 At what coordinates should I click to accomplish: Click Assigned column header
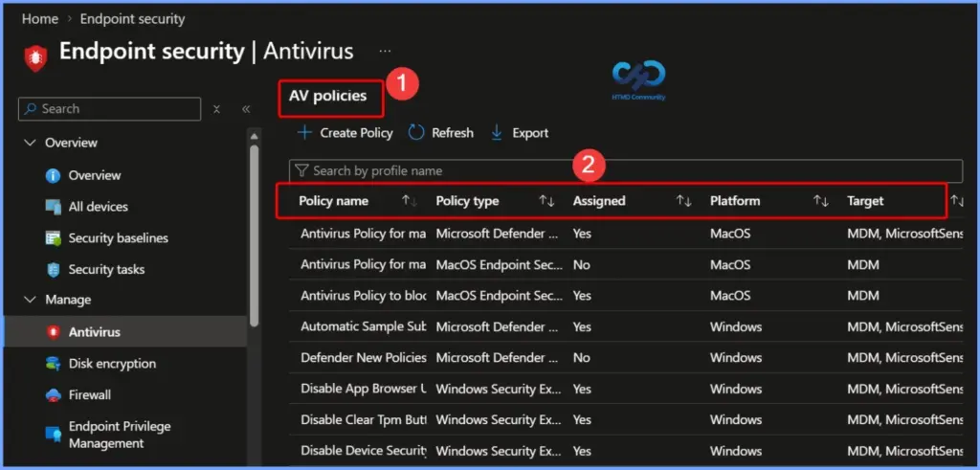point(599,201)
